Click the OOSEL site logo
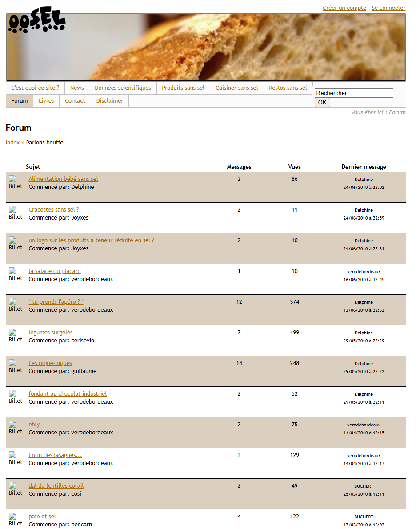The height and width of the screenshot is (529, 420). (37, 21)
